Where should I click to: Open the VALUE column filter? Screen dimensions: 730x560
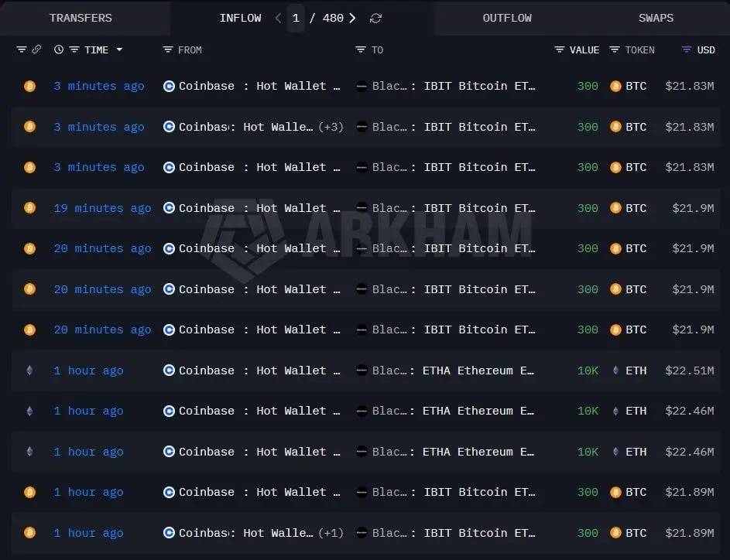pos(560,50)
